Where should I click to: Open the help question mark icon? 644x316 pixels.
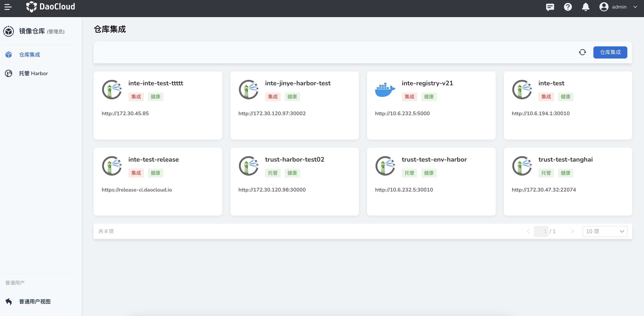click(x=568, y=7)
